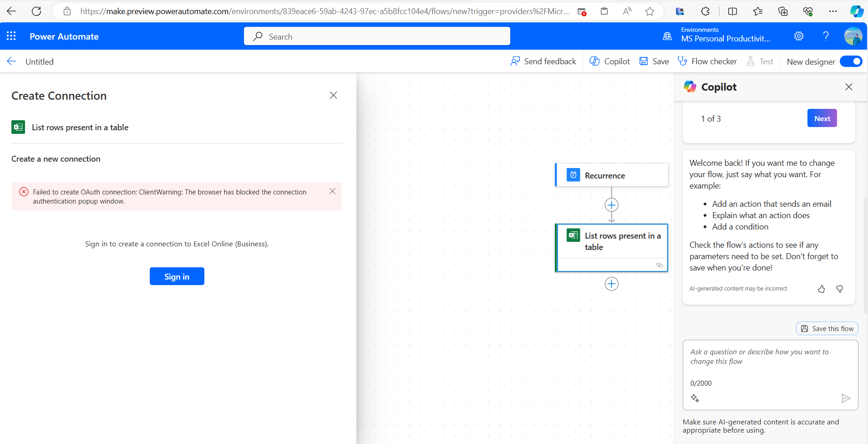Add a step after the Excel action
The image size is (868, 444).
point(611,284)
